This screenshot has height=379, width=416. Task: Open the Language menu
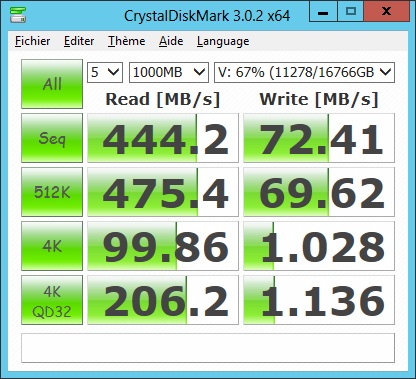(x=223, y=41)
